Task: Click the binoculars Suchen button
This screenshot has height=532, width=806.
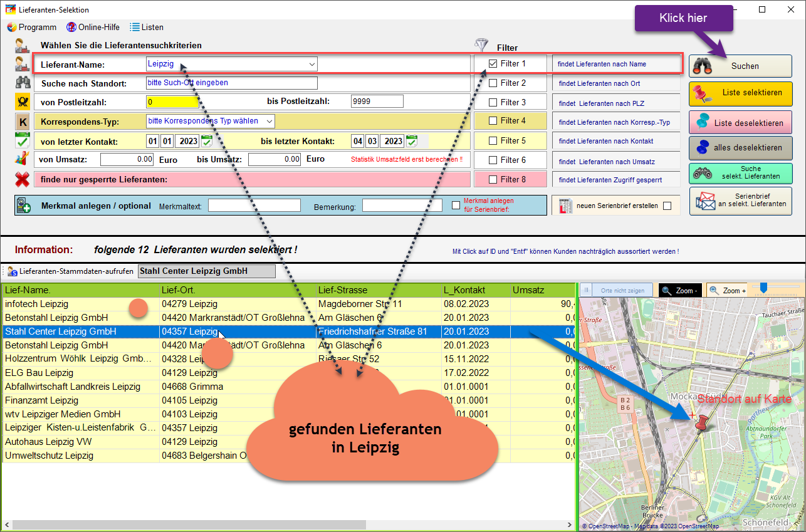Action: [740, 66]
